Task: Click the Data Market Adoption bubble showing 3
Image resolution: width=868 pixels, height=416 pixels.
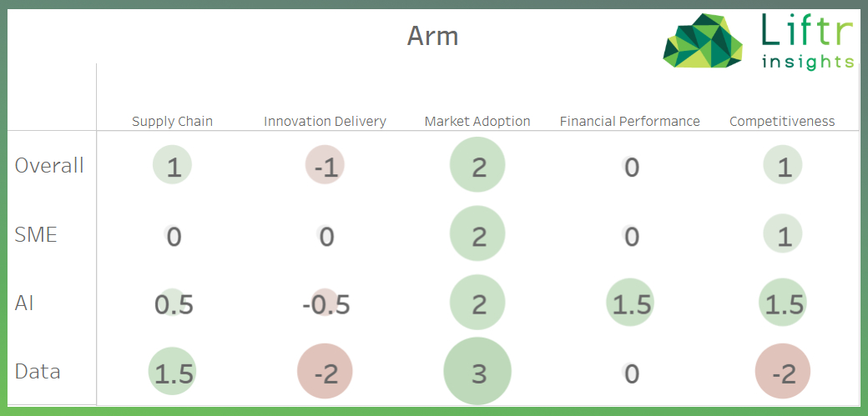Action: 477,372
